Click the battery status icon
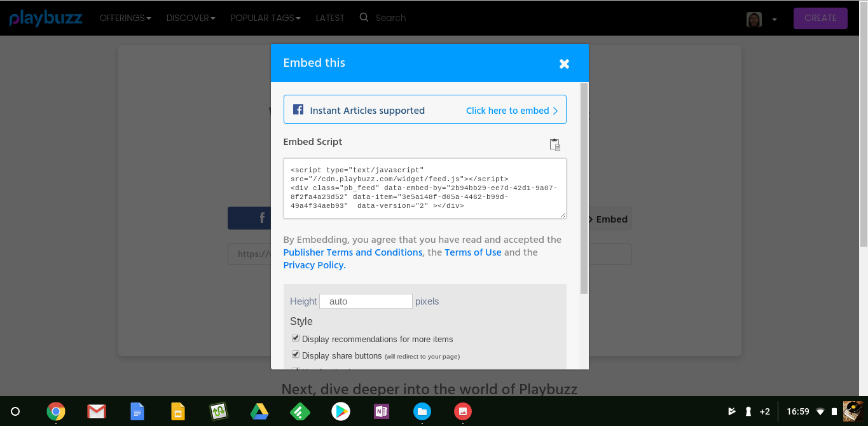Viewport: 868px width, 426px height. coord(834,411)
